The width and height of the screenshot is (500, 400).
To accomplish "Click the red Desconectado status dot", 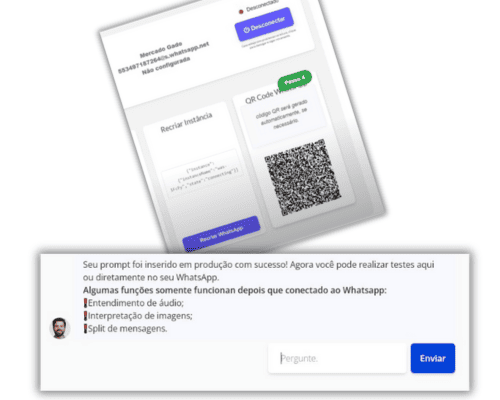I will 241,12.
